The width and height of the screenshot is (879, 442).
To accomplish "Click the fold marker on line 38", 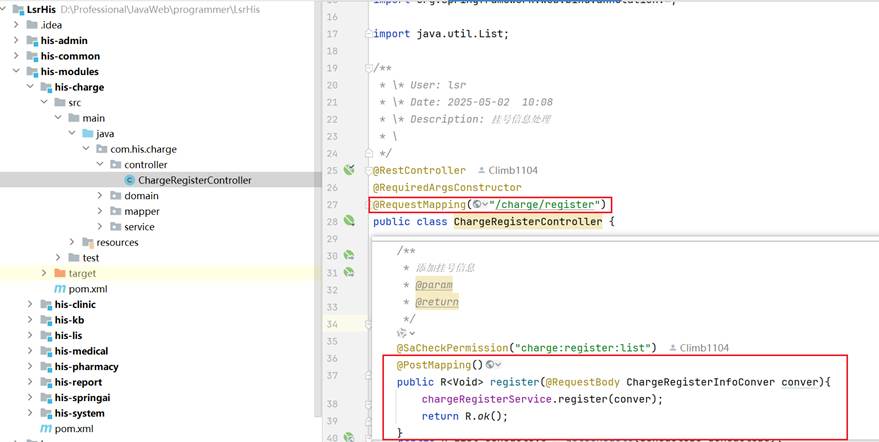I will (368, 403).
